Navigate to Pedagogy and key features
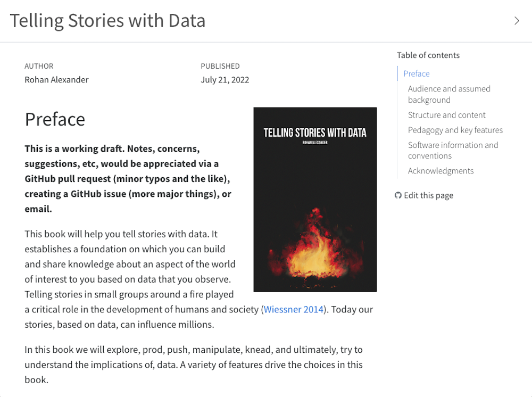Screen dimensions: 532x397 455,130
